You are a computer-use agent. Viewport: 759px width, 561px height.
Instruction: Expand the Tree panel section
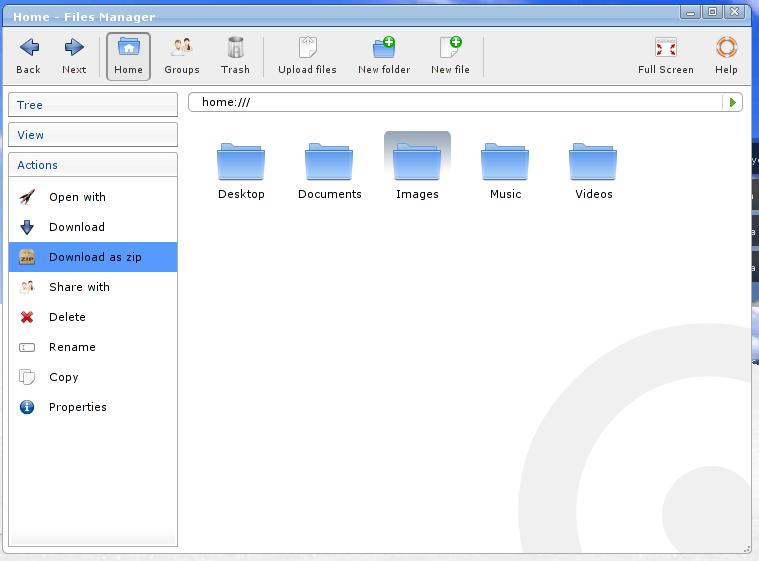coord(93,105)
